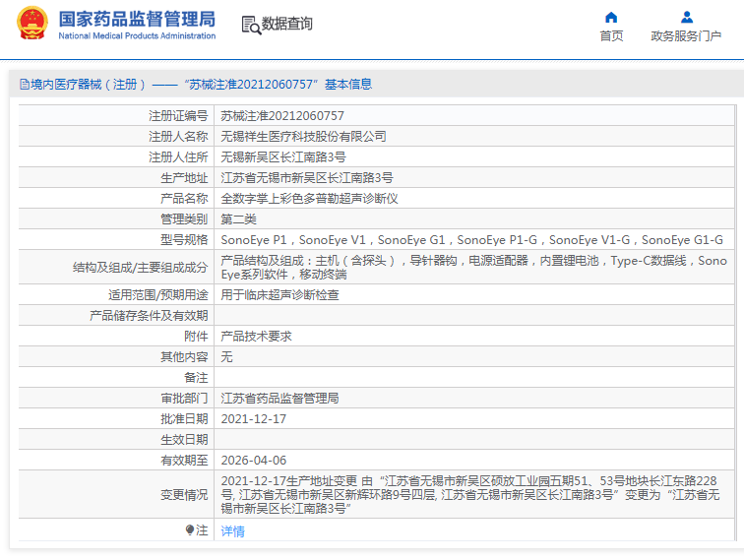Click the 适用范围/预期用途 label

coord(158,295)
